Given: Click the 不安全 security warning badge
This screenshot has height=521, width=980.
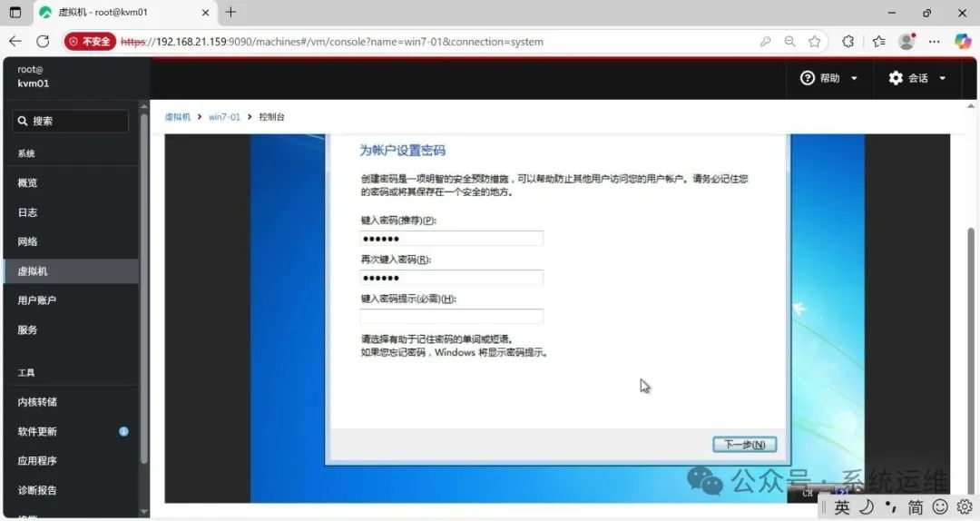Looking at the screenshot, I should point(90,41).
